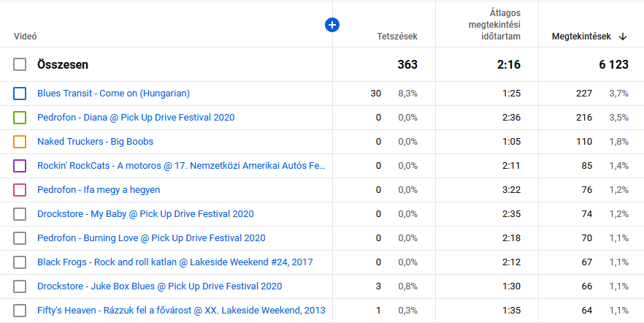Open Naked Truckers - Big Boobs link
The image size is (644, 323).
(95, 142)
